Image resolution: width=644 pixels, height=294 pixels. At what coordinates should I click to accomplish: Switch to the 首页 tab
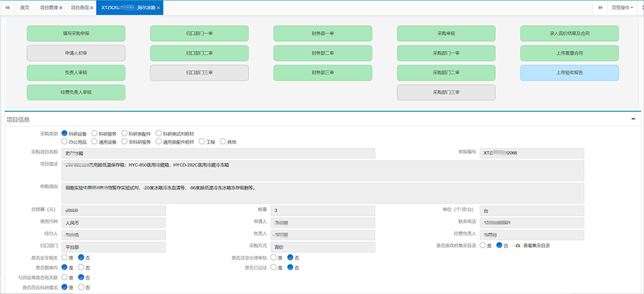tap(24, 8)
